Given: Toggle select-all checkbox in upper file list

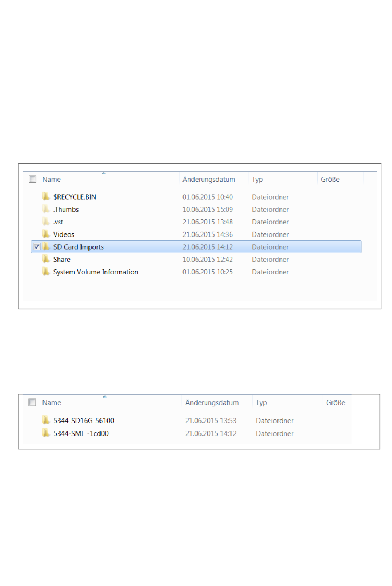Looking at the screenshot, I should [33, 179].
